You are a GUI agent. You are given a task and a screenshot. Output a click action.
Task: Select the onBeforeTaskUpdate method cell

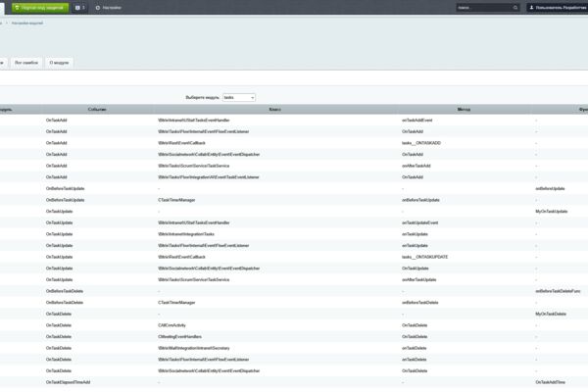click(420, 200)
